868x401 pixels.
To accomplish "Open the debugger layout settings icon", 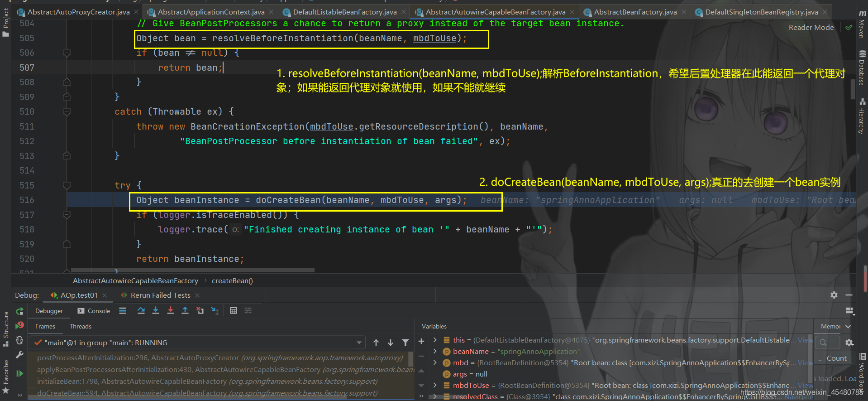I will (849, 311).
